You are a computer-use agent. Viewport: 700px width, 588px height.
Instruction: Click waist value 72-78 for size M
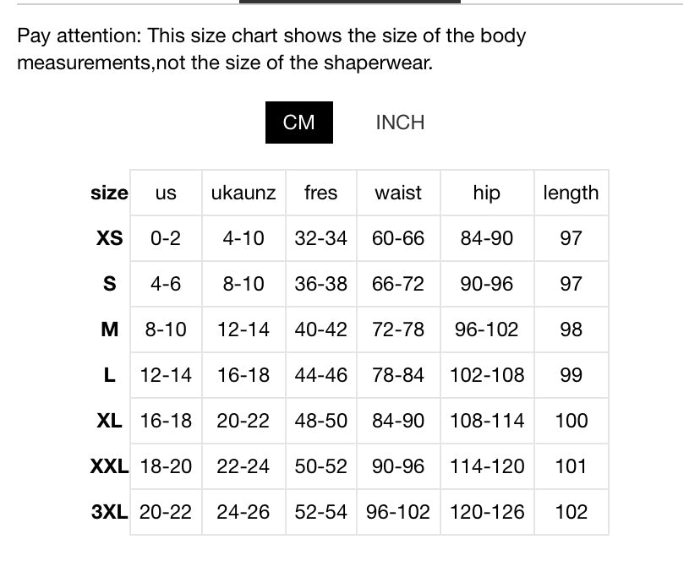coord(398,329)
